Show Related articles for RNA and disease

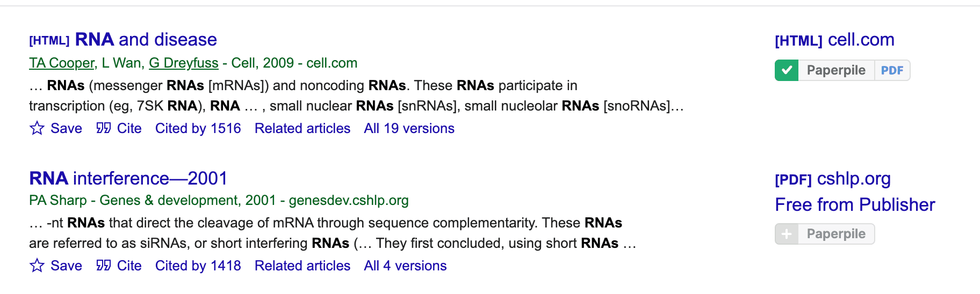tap(302, 128)
